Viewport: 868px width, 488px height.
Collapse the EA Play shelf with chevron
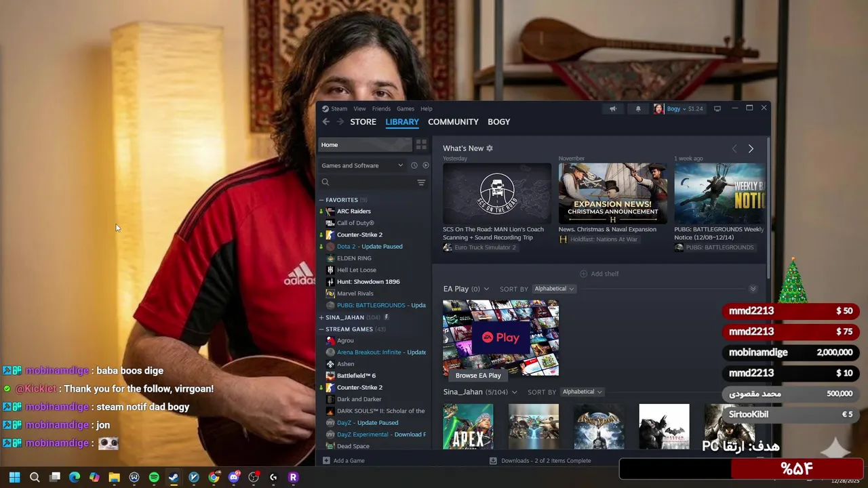click(753, 289)
